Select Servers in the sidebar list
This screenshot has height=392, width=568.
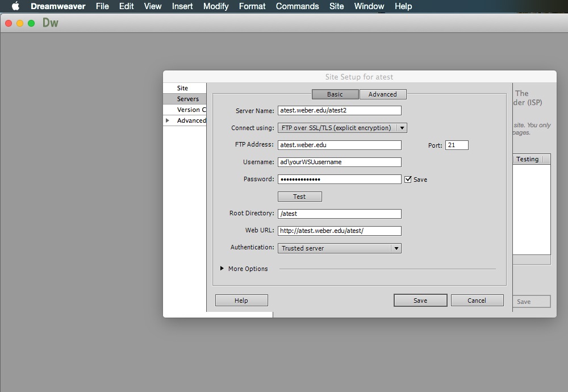187,99
